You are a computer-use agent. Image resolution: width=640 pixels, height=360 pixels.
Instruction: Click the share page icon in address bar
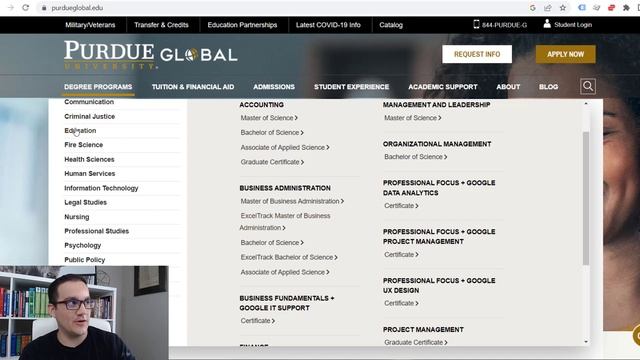coord(548,8)
